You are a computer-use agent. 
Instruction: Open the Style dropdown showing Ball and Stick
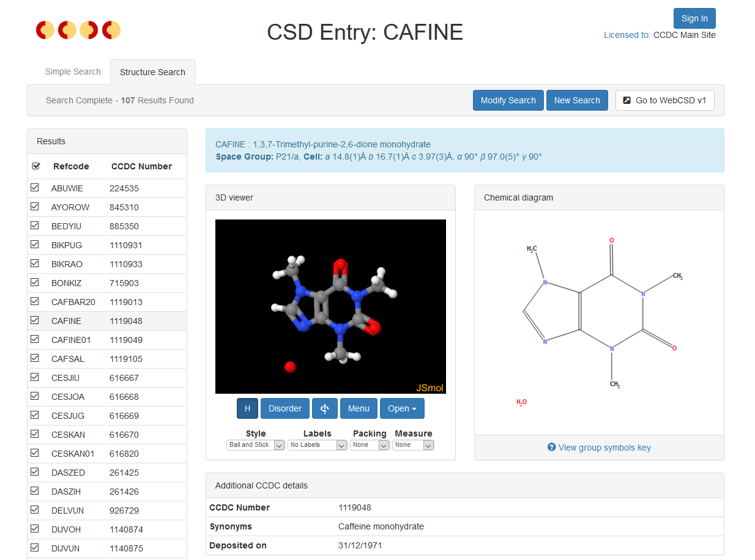tap(255, 445)
